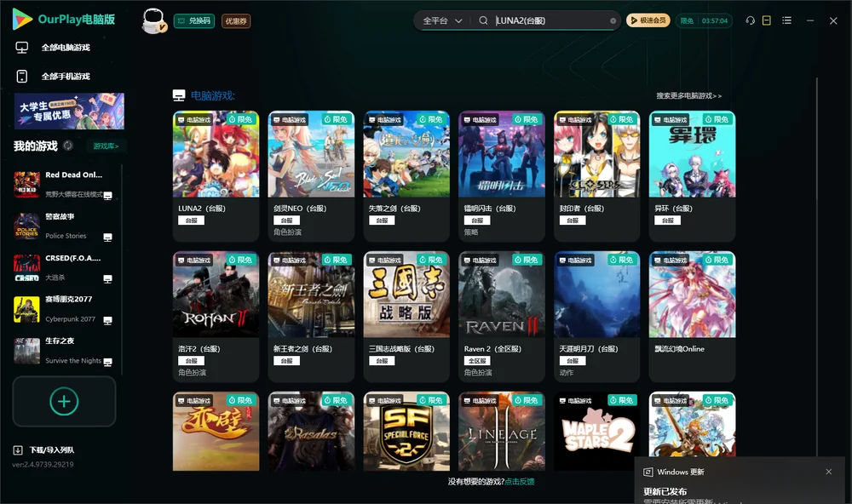Click the speed membership button
Screen dimensions: 852x504
[x=648, y=20]
